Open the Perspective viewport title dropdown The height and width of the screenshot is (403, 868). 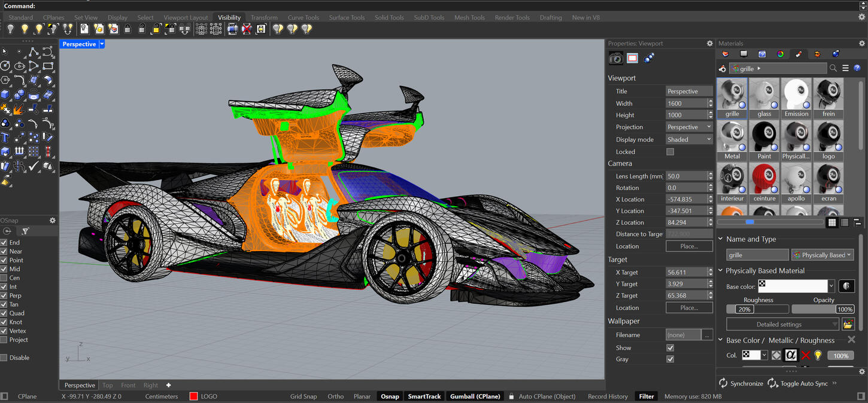[x=101, y=44]
